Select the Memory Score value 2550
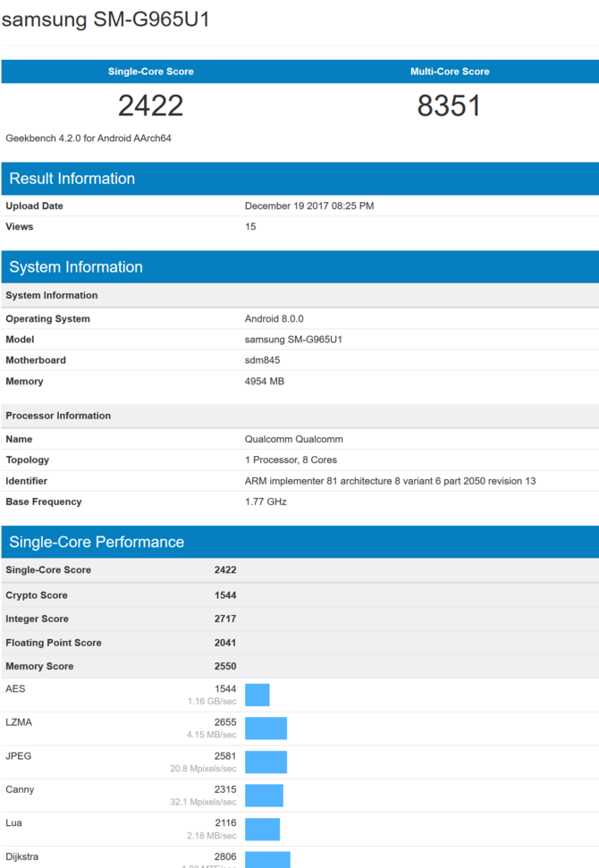Viewport: 599px width, 868px height. click(x=225, y=667)
